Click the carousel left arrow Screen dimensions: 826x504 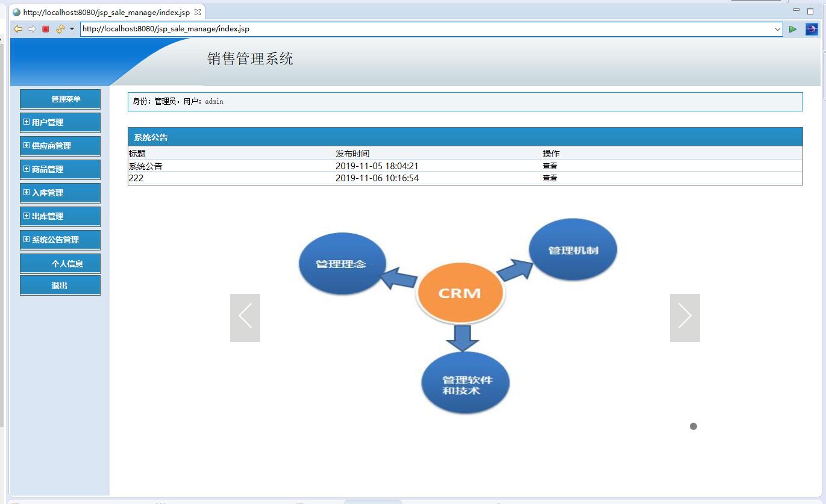[x=245, y=316]
